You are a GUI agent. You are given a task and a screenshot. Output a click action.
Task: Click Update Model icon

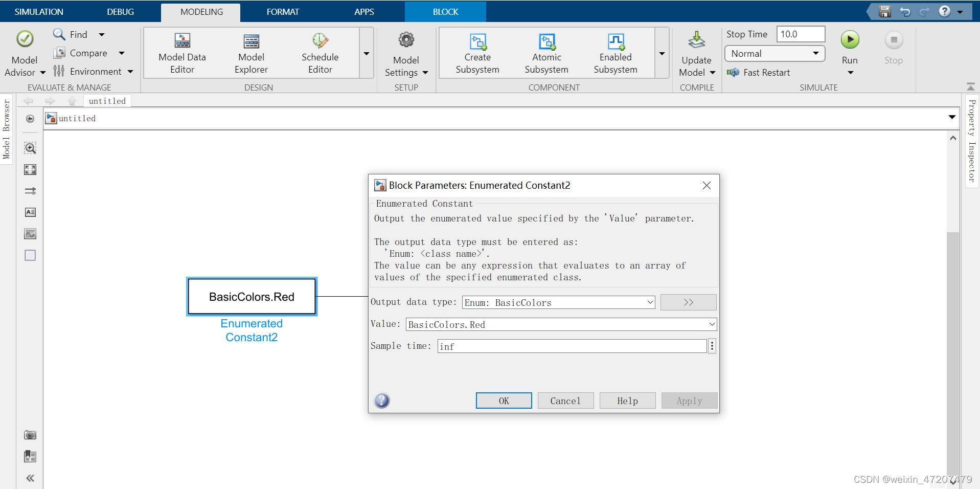[696, 40]
